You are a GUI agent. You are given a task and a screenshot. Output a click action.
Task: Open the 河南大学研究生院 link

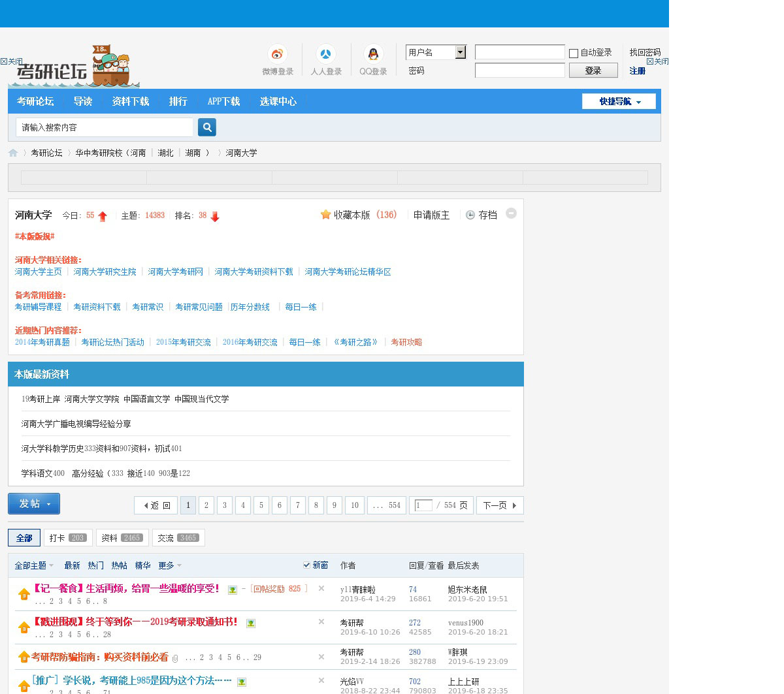click(x=105, y=272)
